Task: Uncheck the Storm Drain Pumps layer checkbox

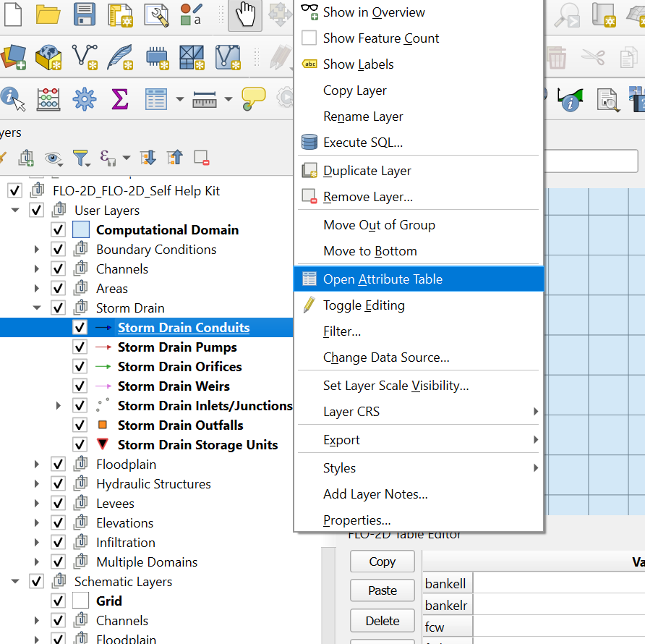Action: point(80,347)
